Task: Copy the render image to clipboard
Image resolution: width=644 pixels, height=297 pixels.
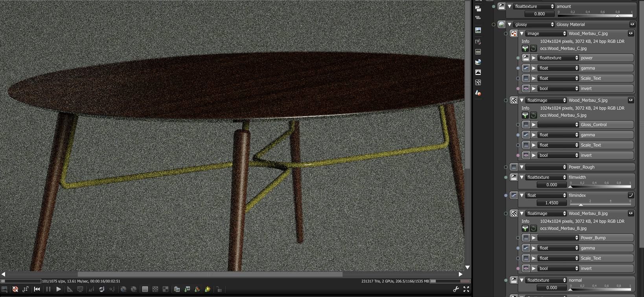Action: click(x=177, y=289)
